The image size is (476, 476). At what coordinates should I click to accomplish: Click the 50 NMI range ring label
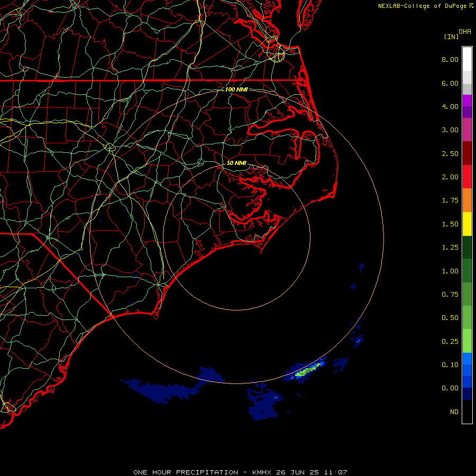point(236,163)
